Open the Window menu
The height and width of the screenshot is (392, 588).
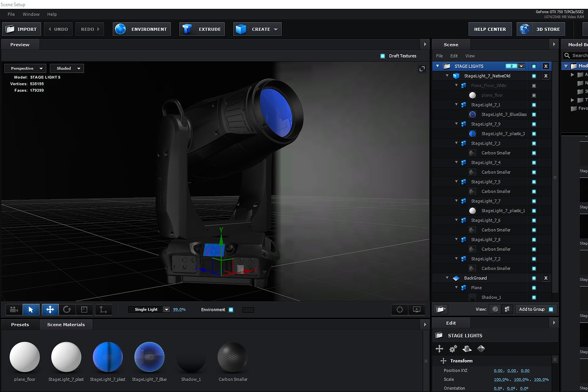pyautogui.click(x=31, y=14)
